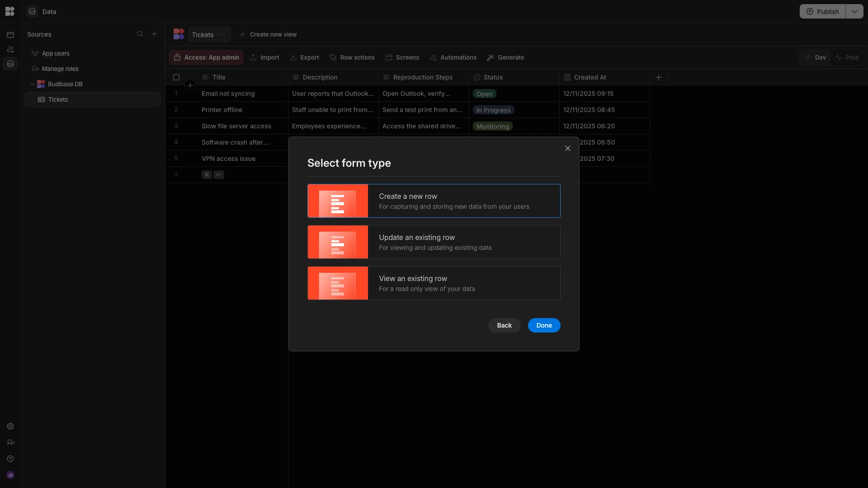Open the Automations section in the sidebar rail
Image resolution: width=868 pixels, height=488 pixels.
click(x=10, y=49)
